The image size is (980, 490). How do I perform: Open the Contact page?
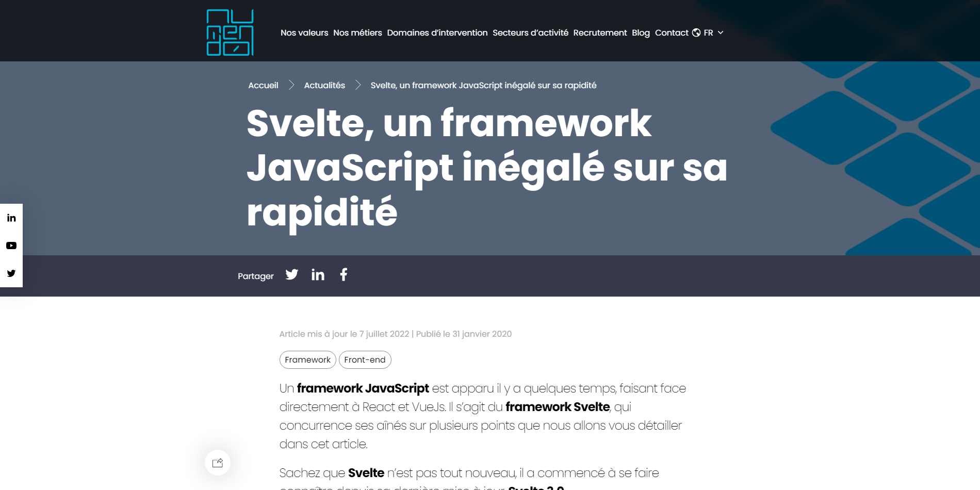tap(672, 32)
